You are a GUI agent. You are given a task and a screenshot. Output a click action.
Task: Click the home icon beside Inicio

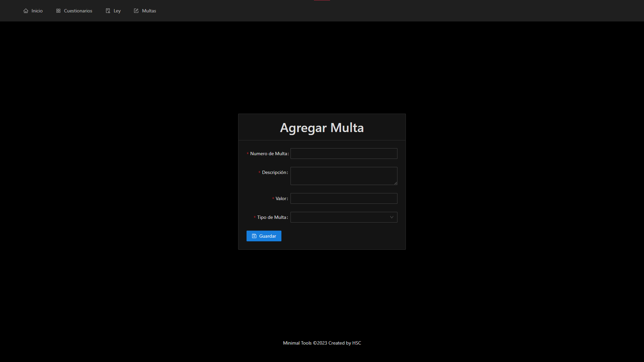pos(26,11)
